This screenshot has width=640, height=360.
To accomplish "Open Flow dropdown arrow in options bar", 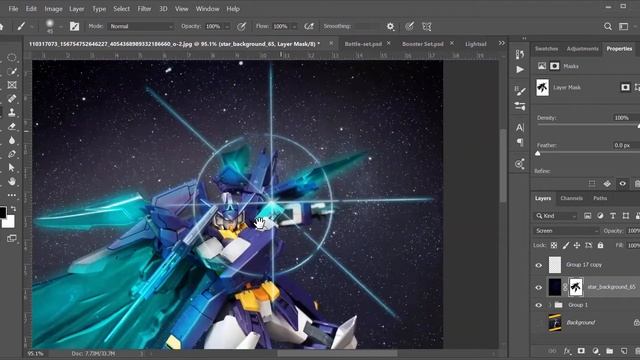I will pyautogui.click(x=294, y=27).
